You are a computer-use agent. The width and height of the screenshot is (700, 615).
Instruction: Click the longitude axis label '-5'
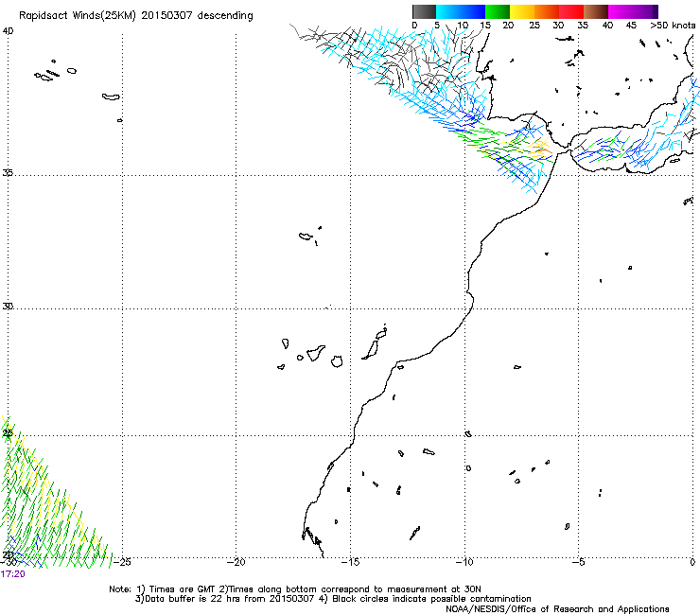tap(578, 562)
